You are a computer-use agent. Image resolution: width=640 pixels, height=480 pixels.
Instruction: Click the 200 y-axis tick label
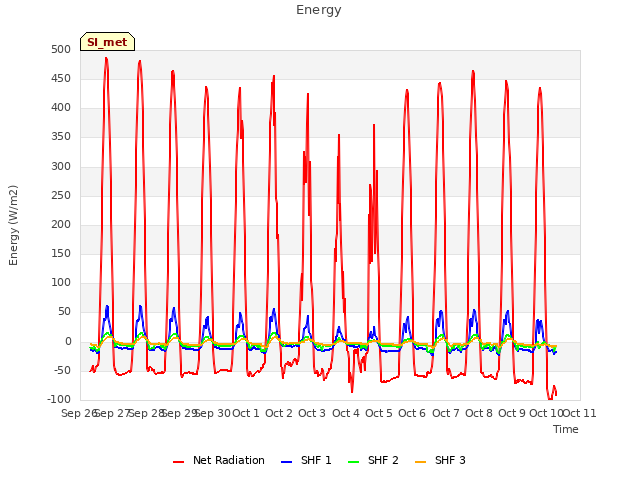point(61,224)
